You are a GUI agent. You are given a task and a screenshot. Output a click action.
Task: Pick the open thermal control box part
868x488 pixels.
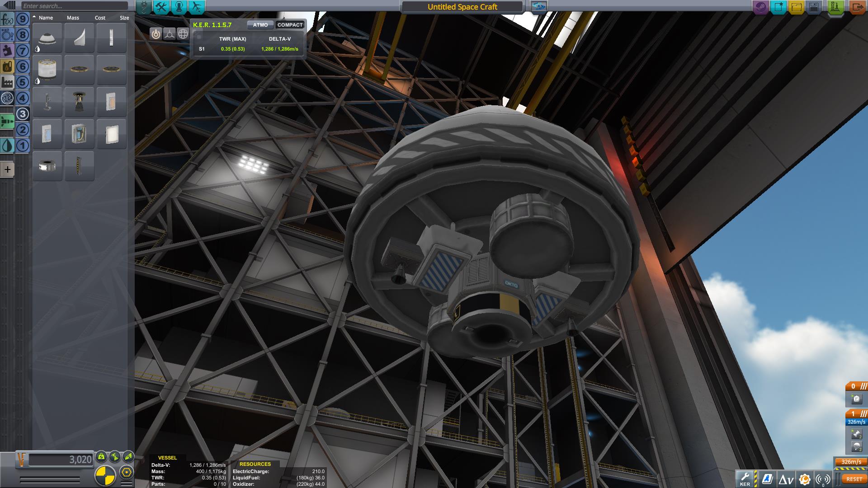click(80, 134)
